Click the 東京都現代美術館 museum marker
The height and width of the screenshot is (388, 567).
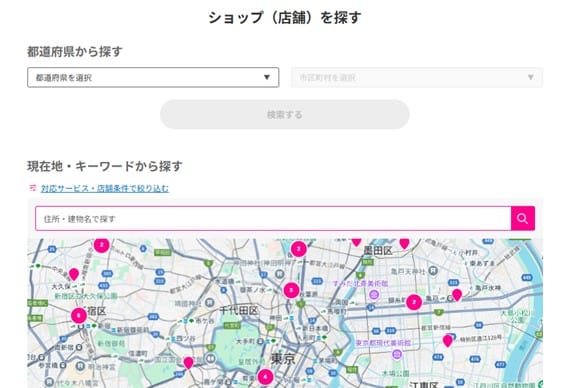tap(397, 354)
